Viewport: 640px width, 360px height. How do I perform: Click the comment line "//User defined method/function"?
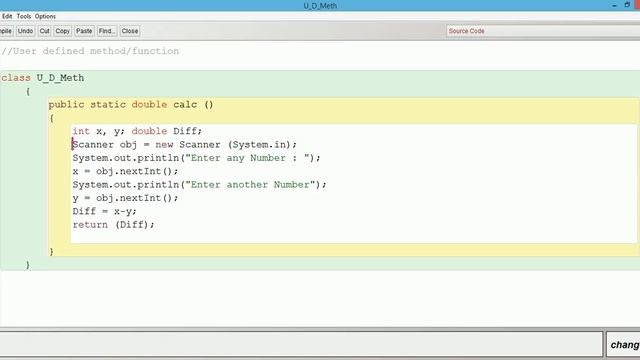pos(90,51)
